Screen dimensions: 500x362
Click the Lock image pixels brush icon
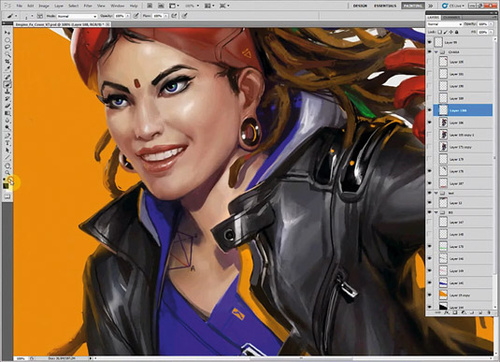(x=445, y=32)
